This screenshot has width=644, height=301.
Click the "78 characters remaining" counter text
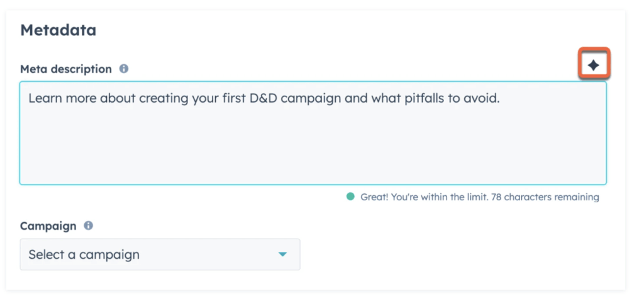click(546, 197)
